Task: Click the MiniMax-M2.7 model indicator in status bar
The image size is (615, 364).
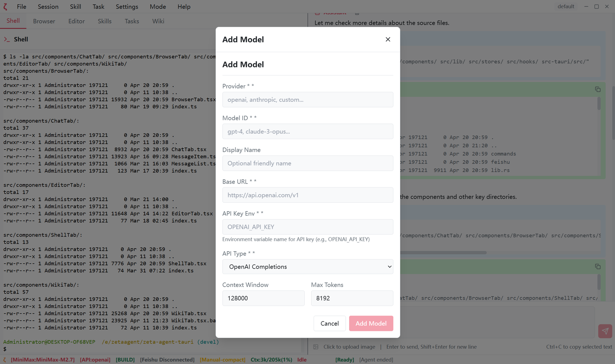Action: point(42,359)
